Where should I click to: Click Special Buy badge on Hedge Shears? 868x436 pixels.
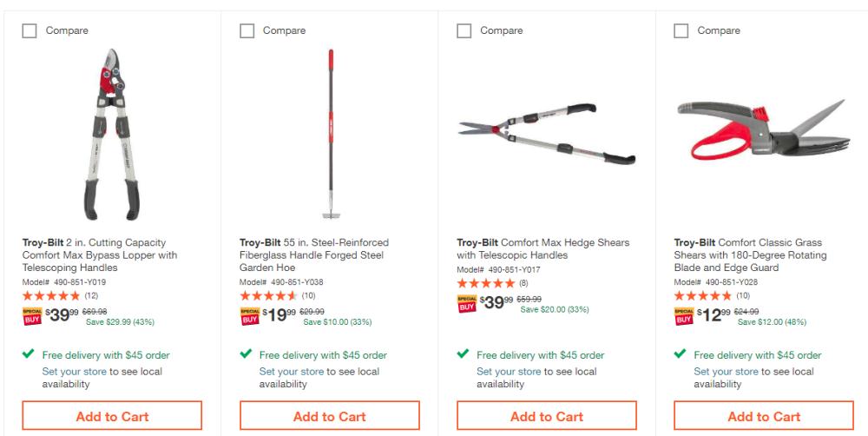466,305
